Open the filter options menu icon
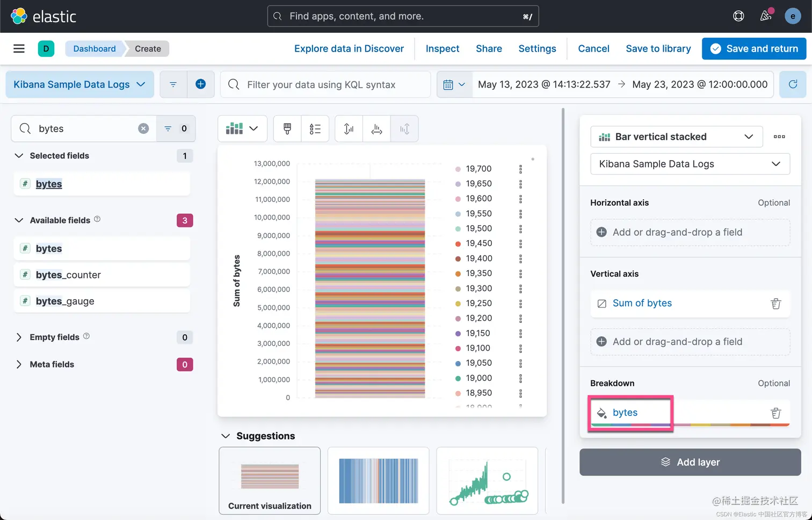Image resolution: width=812 pixels, height=520 pixels. coord(173,84)
